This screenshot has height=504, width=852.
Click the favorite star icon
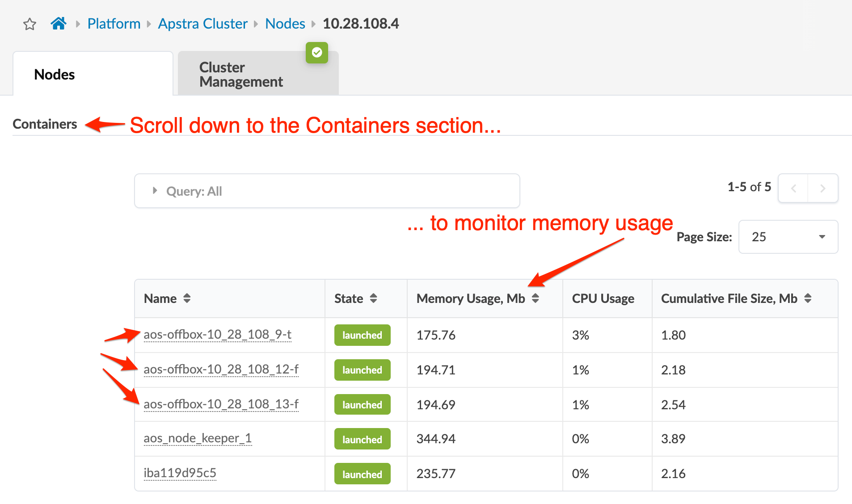[30, 24]
